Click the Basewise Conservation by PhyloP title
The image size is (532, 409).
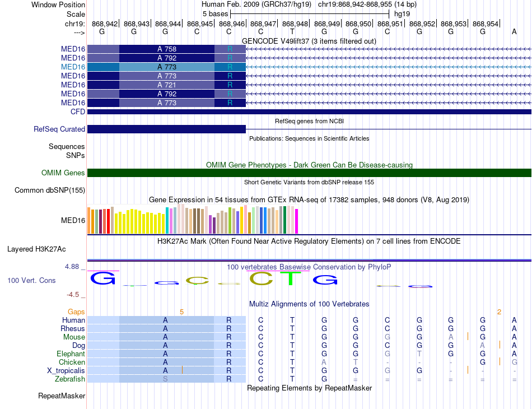tap(309, 267)
